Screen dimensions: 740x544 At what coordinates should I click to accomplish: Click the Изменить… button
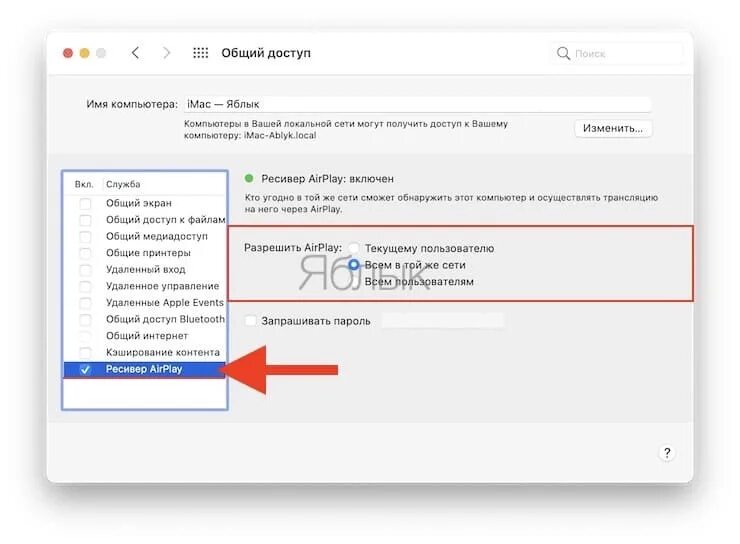613,128
